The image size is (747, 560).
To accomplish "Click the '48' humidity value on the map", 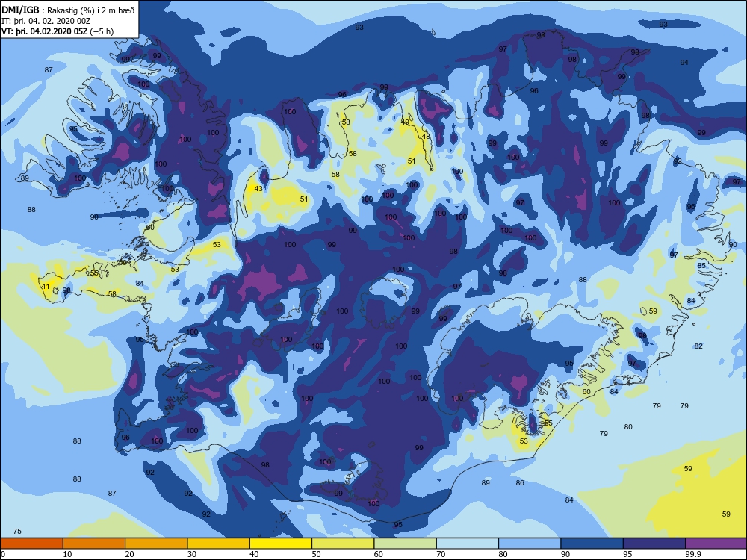I will point(426,136).
